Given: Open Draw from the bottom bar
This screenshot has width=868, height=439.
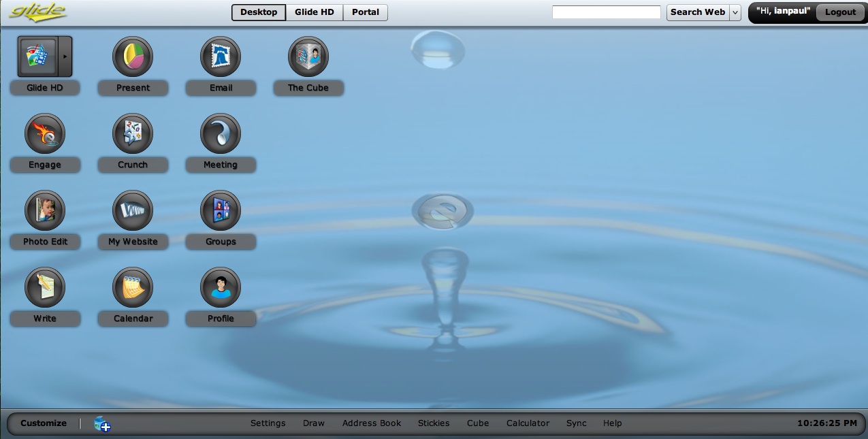Looking at the screenshot, I should pos(314,423).
